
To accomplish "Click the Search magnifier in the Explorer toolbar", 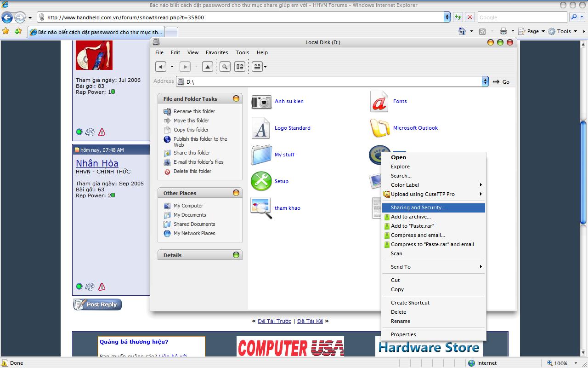I will pyautogui.click(x=225, y=67).
